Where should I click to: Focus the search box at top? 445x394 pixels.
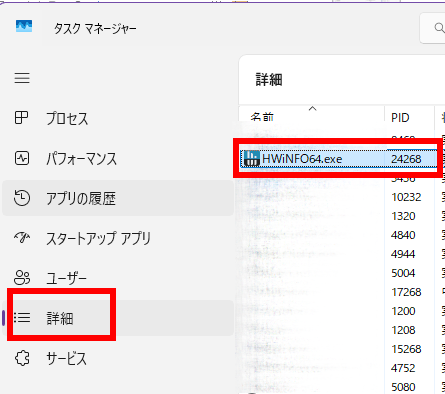click(x=432, y=28)
